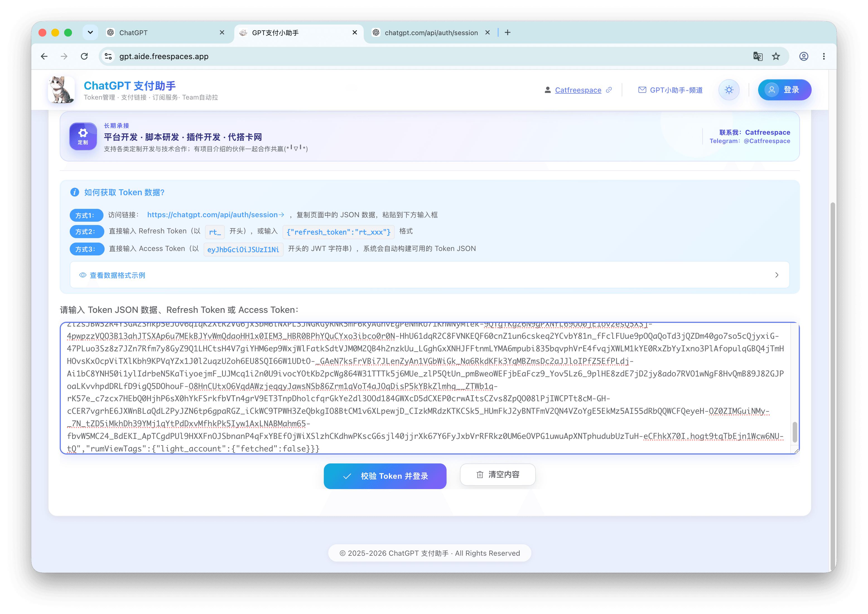
Task: Click the refresh_token JSON code sample
Action: [339, 232]
